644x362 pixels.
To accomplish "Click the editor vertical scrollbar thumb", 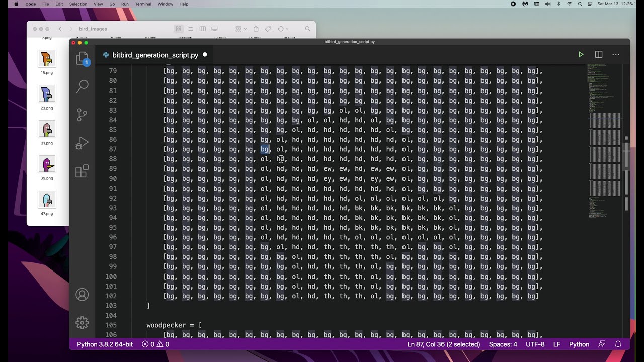I will click(x=626, y=157).
